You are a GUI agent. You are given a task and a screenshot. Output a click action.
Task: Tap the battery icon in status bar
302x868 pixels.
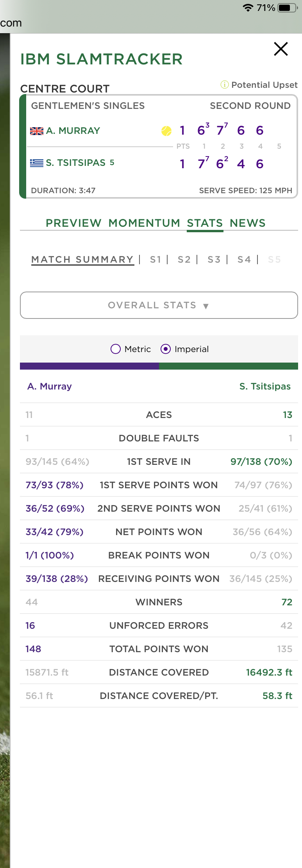click(288, 8)
